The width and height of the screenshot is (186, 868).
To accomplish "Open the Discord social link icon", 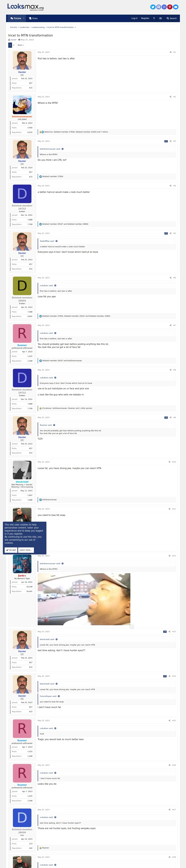I will coord(159,7).
